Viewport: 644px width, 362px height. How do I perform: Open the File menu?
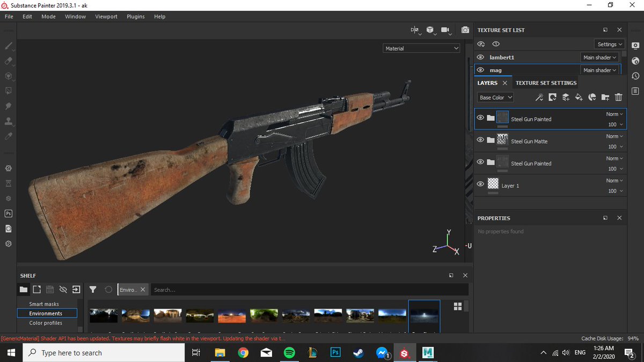pos(9,17)
